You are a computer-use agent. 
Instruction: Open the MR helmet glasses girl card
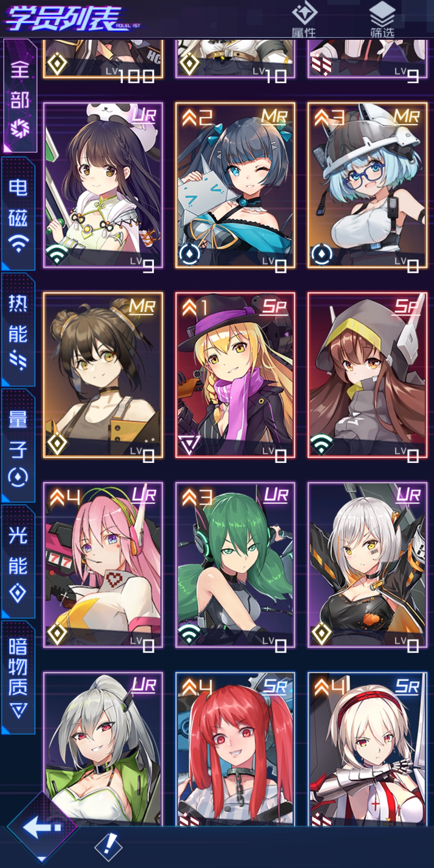click(x=368, y=185)
